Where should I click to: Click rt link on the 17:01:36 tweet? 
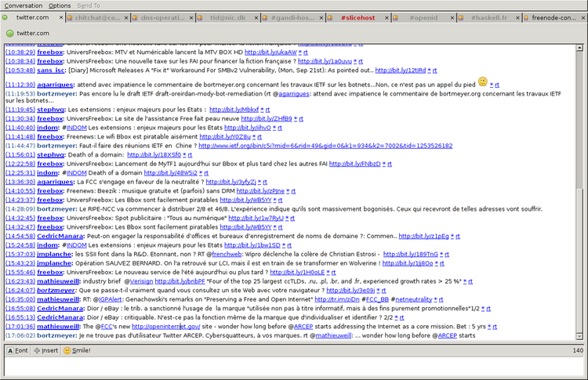pyautogui.click(x=495, y=327)
